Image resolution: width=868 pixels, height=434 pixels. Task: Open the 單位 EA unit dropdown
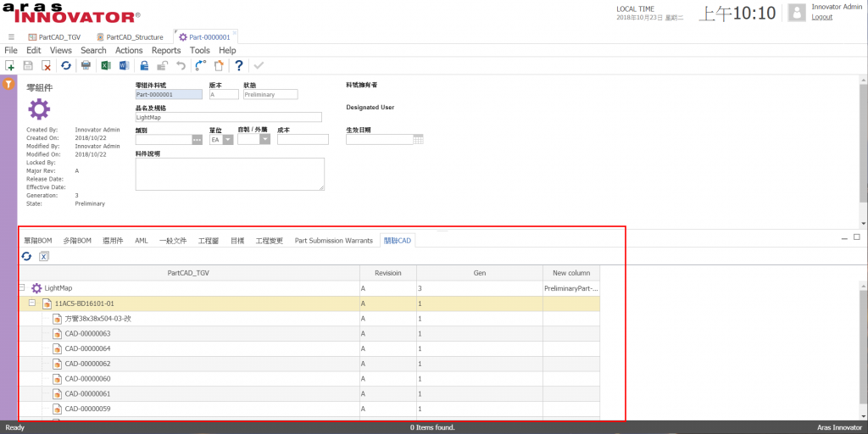227,140
